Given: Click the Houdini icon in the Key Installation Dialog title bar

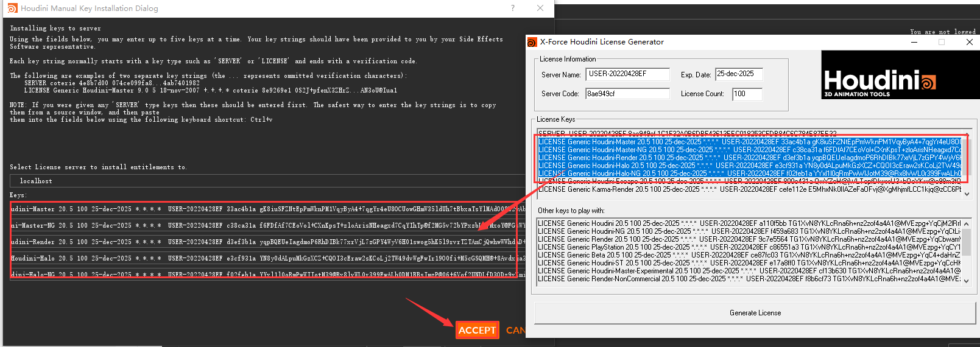Looking at the screenshot, I should (x=12, y=8).
